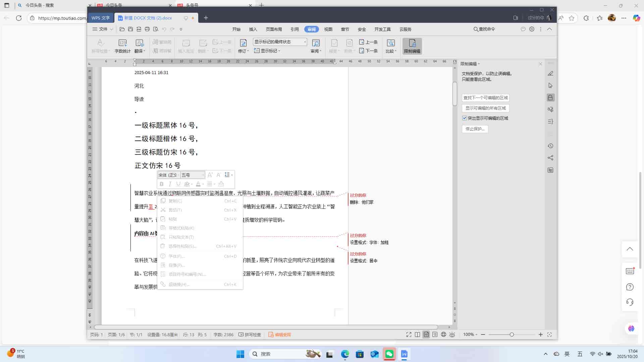
Task: Adjust the zoom slider handle
Action: point(512,335)
